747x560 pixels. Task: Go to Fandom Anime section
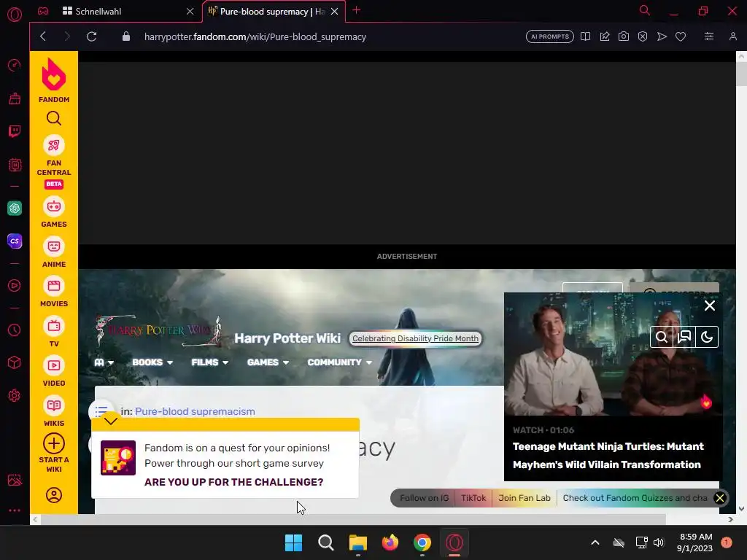coord(54,252)
